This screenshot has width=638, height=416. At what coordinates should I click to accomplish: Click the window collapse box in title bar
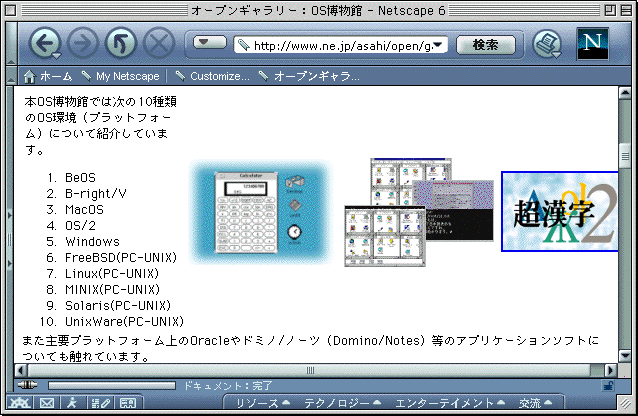(x=626, y=10)
